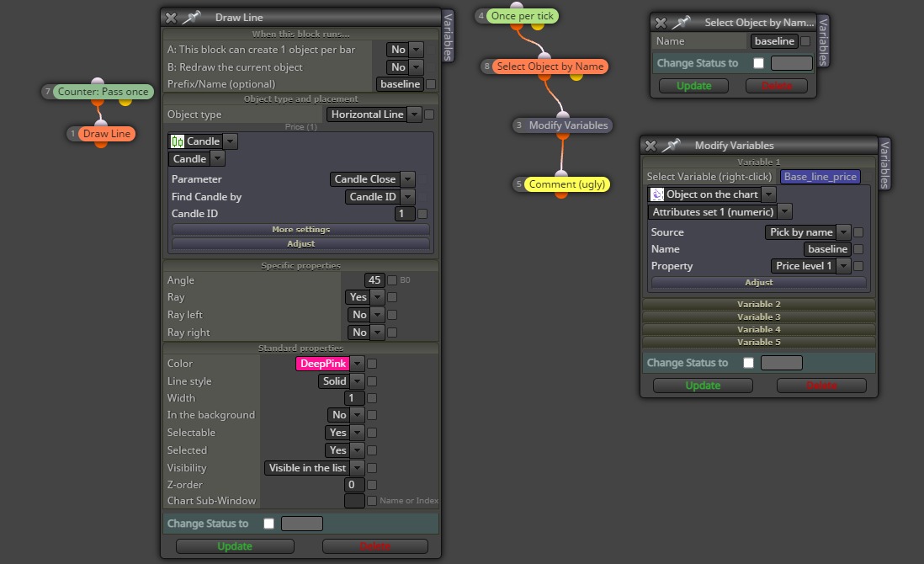Close the Select Object by Name panel
The width and height of the screenshot is (924, 564).
coord(661,23)
